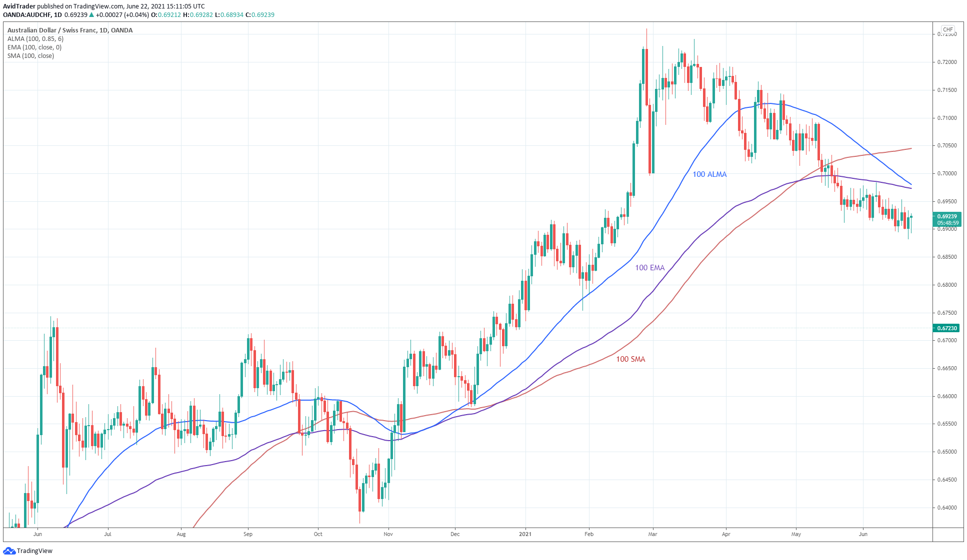Click the May label on the time axis
This screenshot has height=560, width=967.
pyautogui.click(x=796, y=534)
